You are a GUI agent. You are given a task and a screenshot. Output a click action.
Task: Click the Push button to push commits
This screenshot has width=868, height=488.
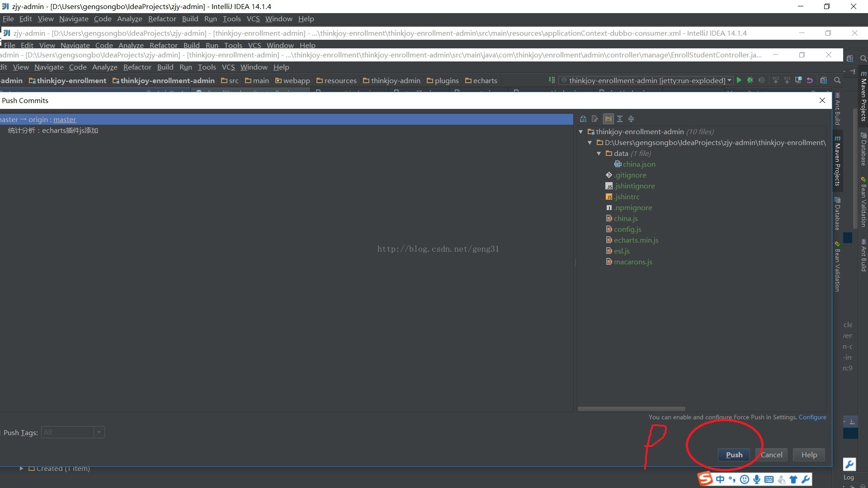pos(734,455)
